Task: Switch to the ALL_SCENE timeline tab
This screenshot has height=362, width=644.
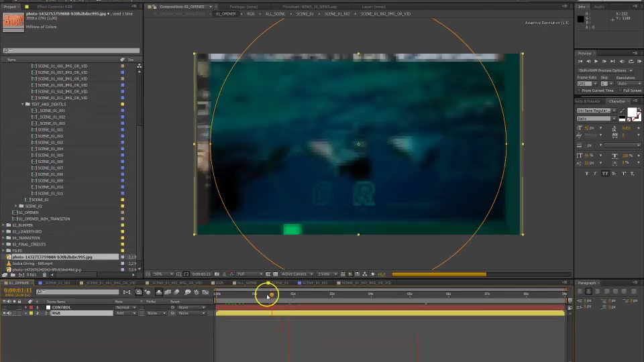Action: (x=247, y=283)
